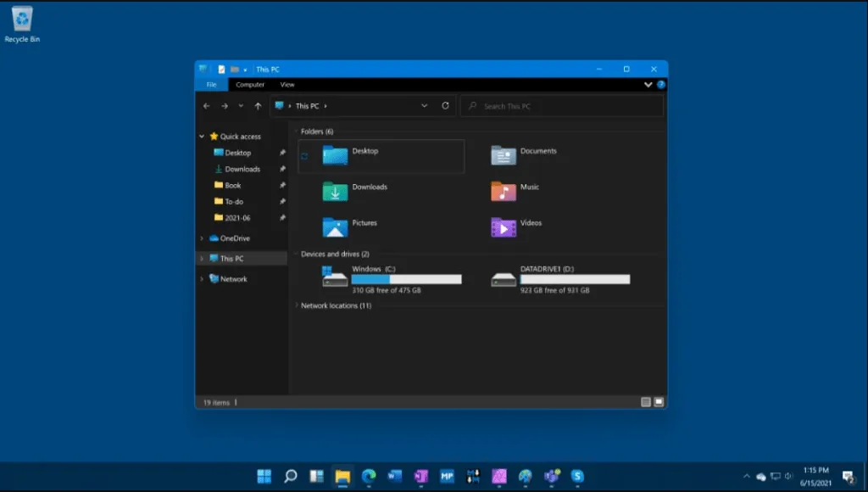Open the Start menu
The height and width of the screenshot is (492, 868).
pyautogui.click(x=264, y=478)
